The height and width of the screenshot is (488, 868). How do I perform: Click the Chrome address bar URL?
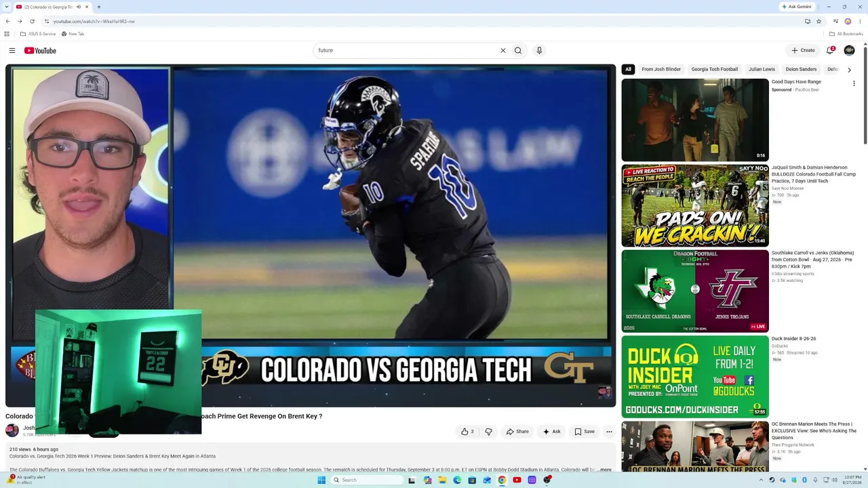[x=94, y=21]
